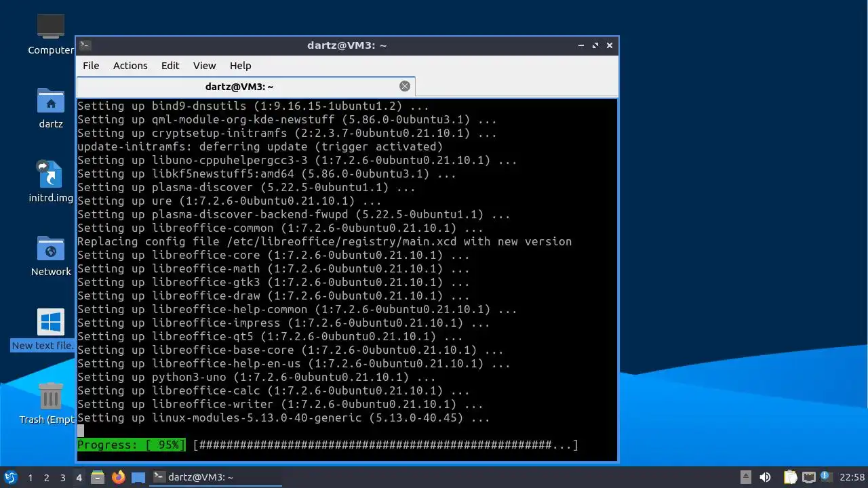Click the 'Setting up libreoffice-impress' line
The height and width of the screenshot is (488, 868).
[x=283, y=323]
